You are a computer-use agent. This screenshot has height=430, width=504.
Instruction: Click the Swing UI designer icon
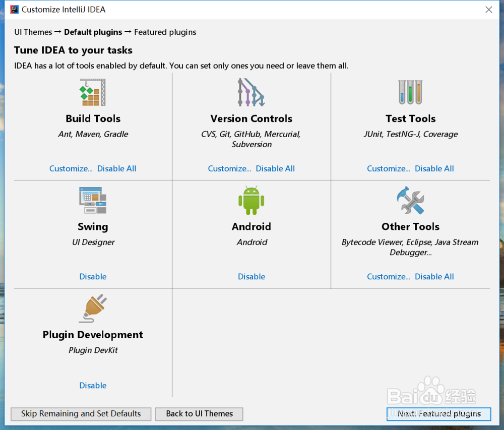coord(93,200)
